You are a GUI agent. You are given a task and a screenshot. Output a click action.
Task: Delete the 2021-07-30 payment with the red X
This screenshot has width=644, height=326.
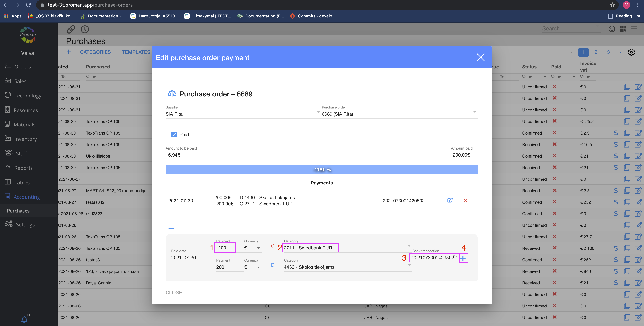point(465,200)
